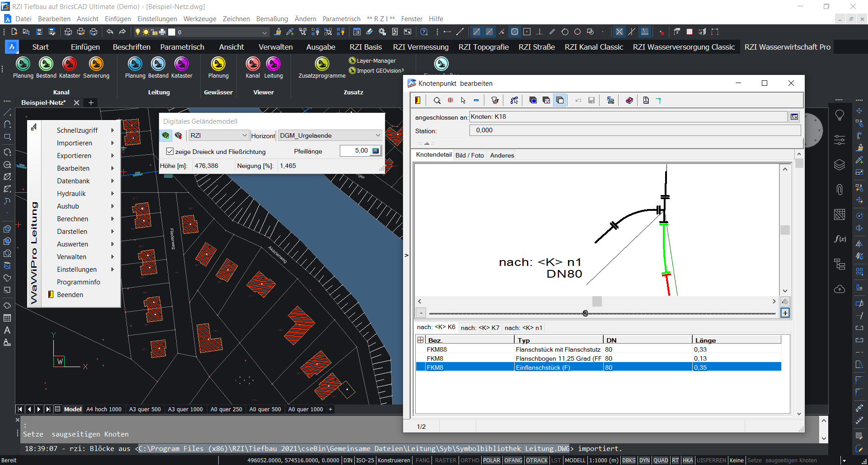Screen dimensions: 868x465
Task: Click browse button next to Knoten: K18
Action: [794, 117]
